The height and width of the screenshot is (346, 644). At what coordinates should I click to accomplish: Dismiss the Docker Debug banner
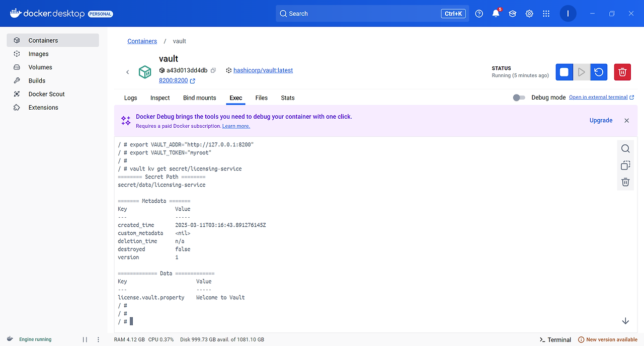(x=626, y=121)
